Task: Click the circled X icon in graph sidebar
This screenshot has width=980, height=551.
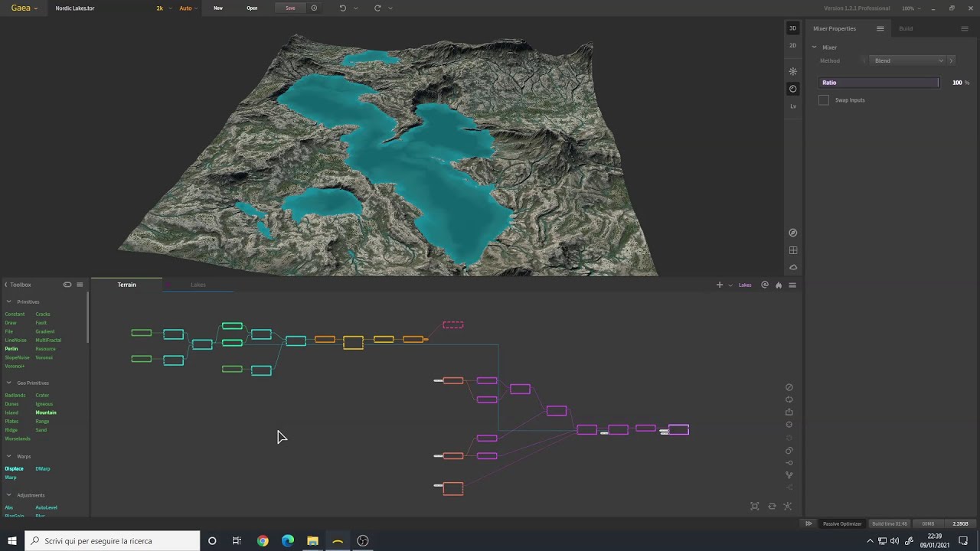Action: point(789,425)
